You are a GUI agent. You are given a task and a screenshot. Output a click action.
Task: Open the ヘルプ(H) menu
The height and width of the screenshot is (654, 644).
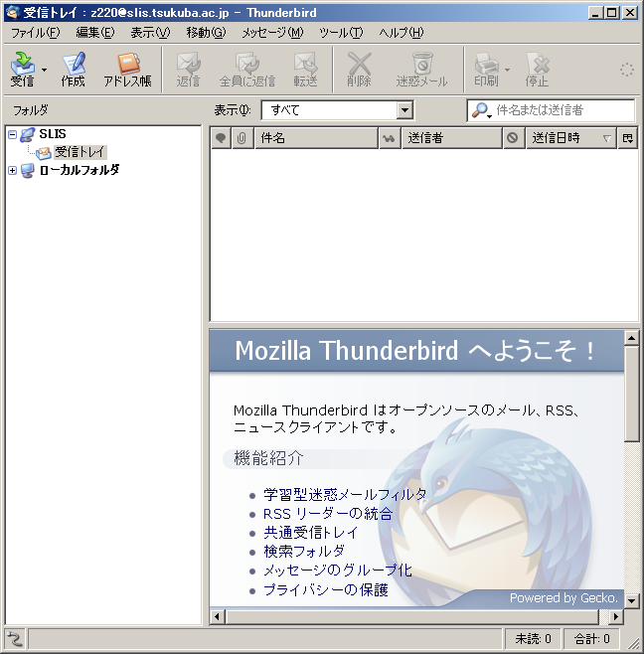pos(401,33)
